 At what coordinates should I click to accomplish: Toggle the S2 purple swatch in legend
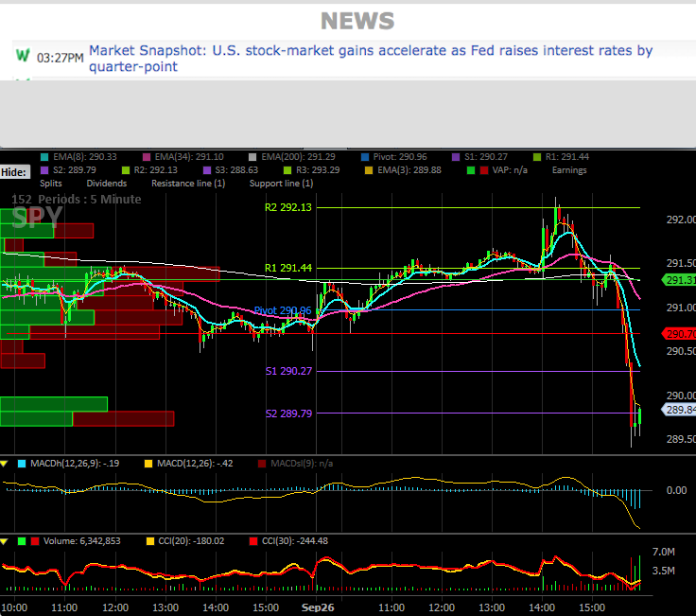[44, 170]
